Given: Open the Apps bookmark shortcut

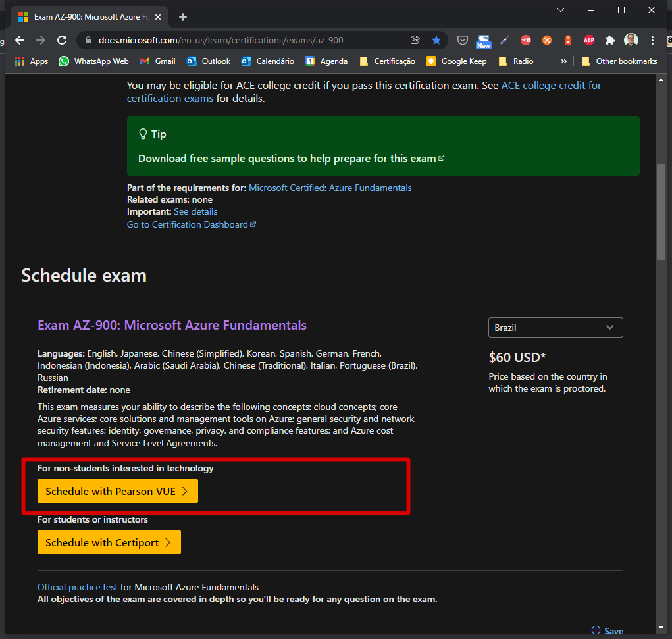Looking at the screenshot, I should [x=32, y=61].
